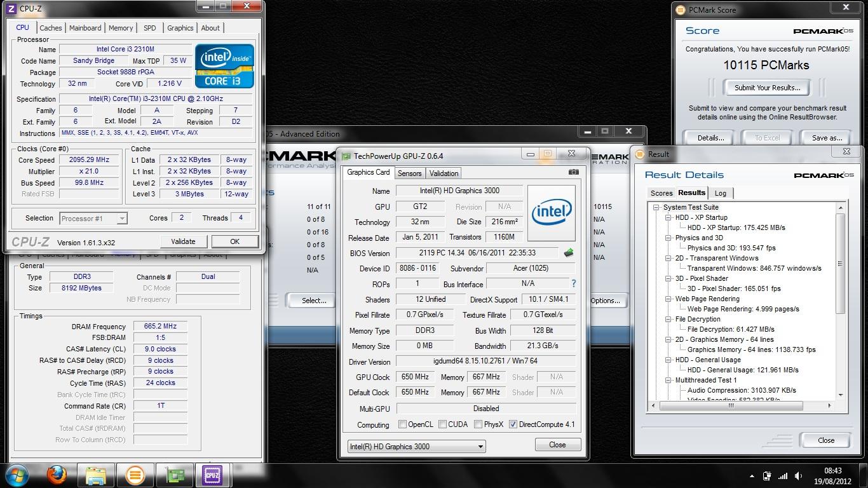The height and width of the screenshot is (488, 868).
Task: Open the SPD tab in CPU-Z
Action: (x=149, y=28)
